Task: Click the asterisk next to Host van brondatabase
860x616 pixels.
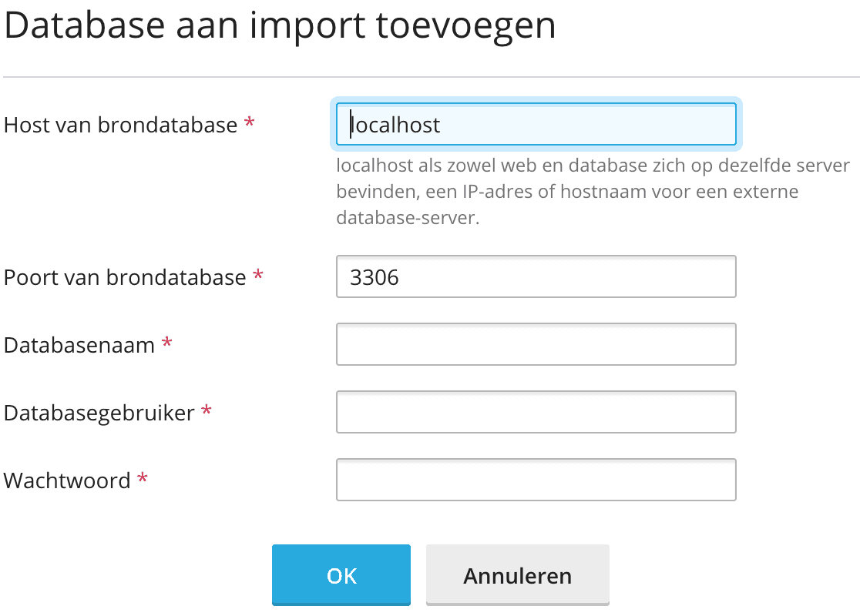Action: (249, 124)
